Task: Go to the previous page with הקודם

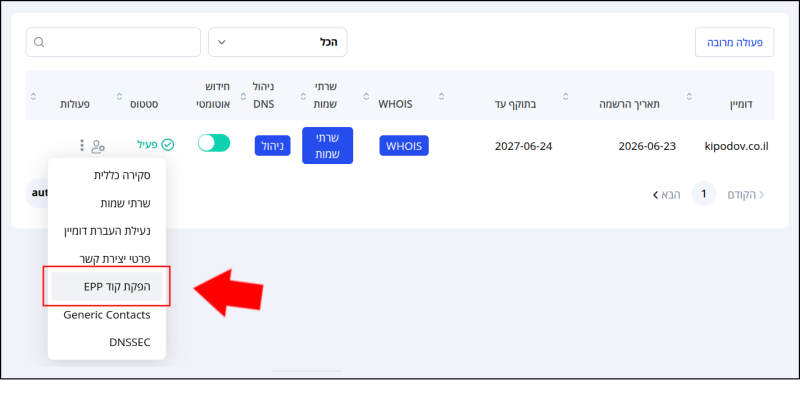Action: (x=746, y=194)
